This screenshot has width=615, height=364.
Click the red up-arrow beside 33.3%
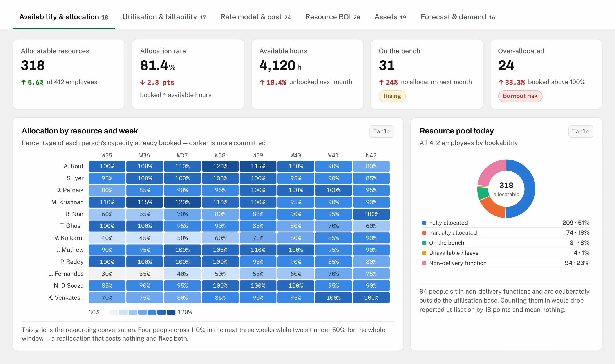(x=501, y=82)
